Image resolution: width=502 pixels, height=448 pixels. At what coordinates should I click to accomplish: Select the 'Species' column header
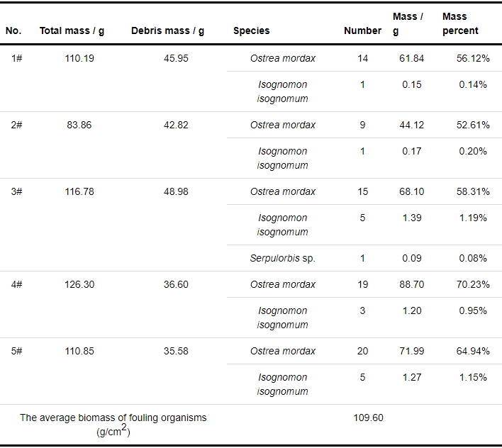point(251,30)
